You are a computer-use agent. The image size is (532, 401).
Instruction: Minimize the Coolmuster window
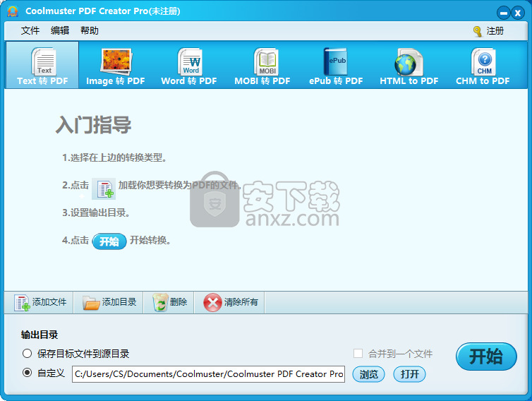pyautogui.click(x=504, y=13)
